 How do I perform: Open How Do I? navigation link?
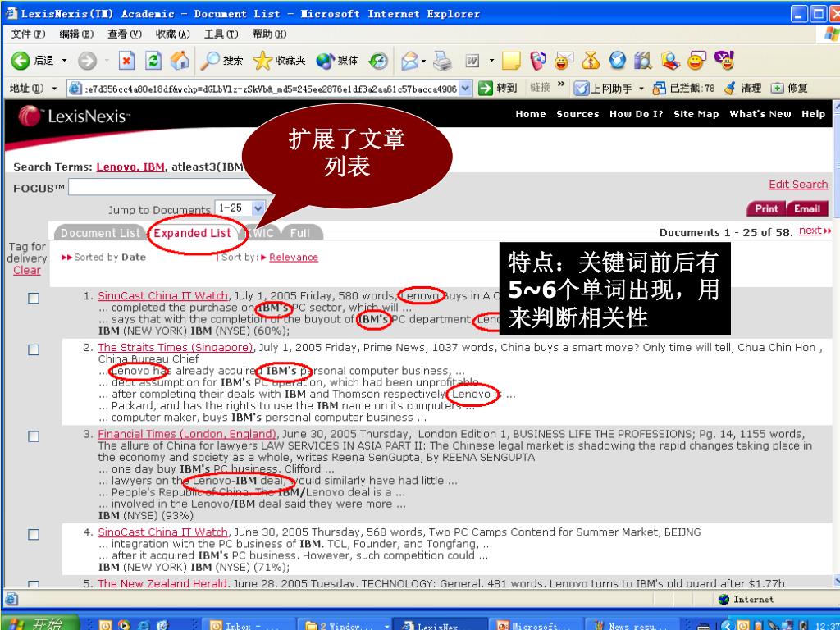pyautogui.click(x=637, y=114)
